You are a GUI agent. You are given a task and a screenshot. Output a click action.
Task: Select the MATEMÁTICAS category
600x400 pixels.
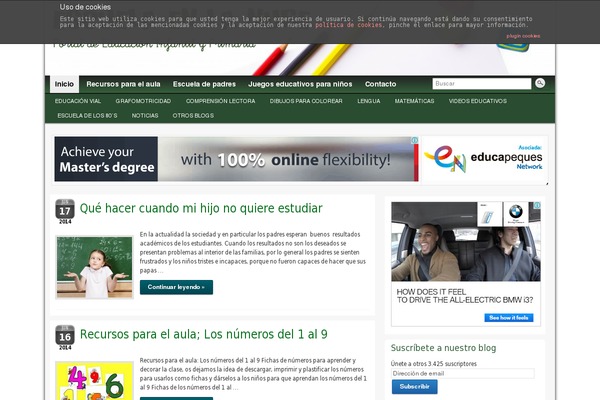(414, 101)
